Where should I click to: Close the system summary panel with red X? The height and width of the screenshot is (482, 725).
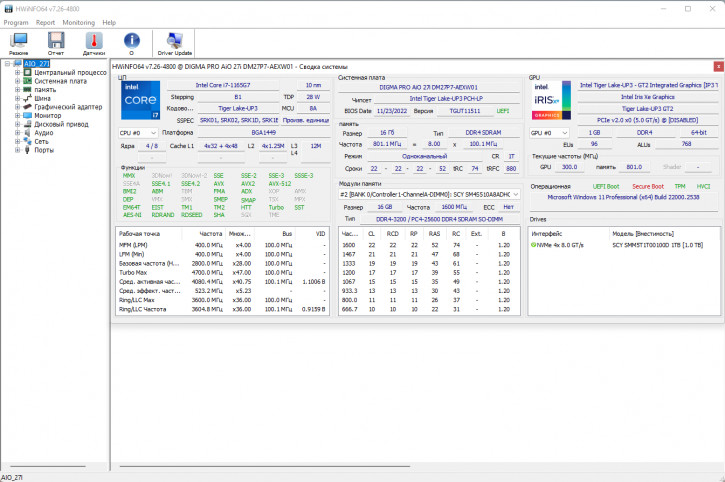719,67
